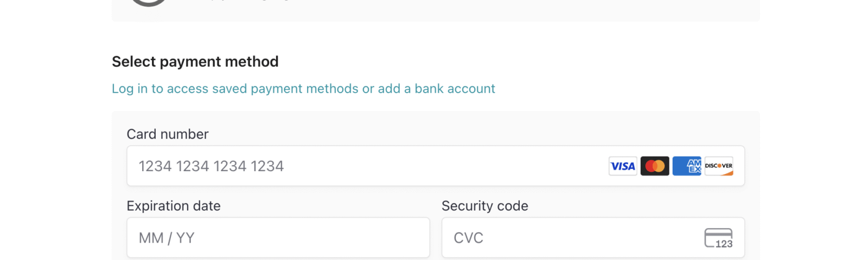Click the American Express logo
The width and height of the screenshot is (868, 260).
pyautogui.click(x=687, y=166)
